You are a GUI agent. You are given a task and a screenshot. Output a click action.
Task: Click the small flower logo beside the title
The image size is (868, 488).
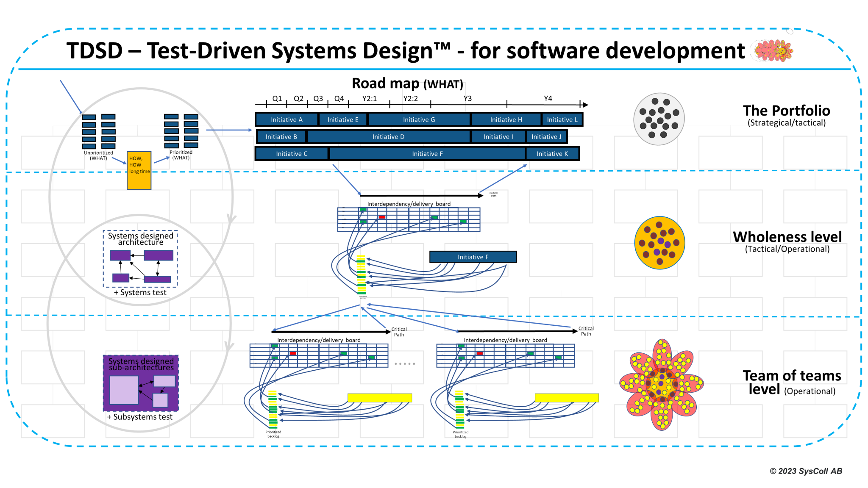[772, 51]
